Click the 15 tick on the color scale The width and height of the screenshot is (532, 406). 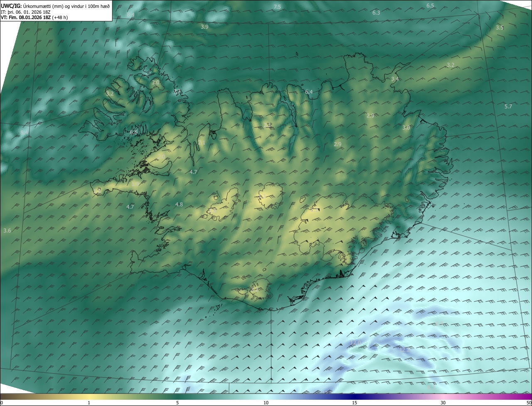[x=355, y=403]
